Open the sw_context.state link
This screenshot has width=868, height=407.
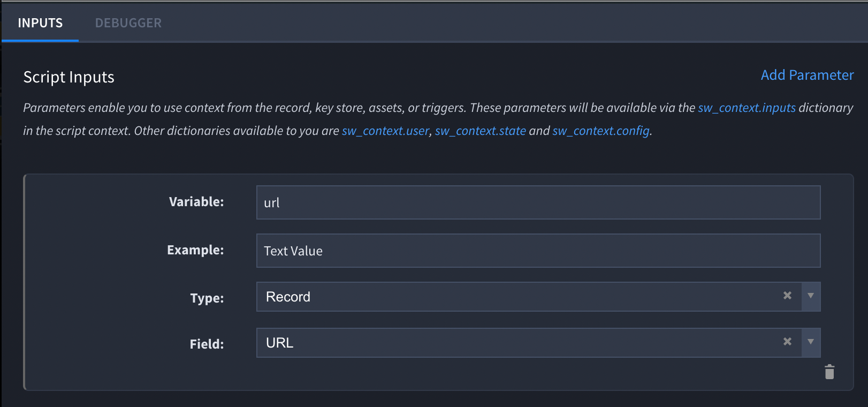click(x=481, y=131)
